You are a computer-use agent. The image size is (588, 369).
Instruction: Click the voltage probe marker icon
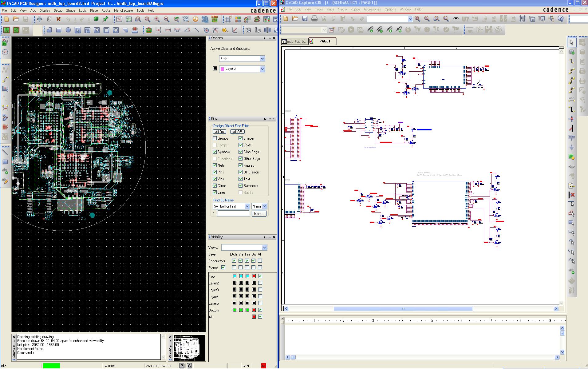point(370,30)
